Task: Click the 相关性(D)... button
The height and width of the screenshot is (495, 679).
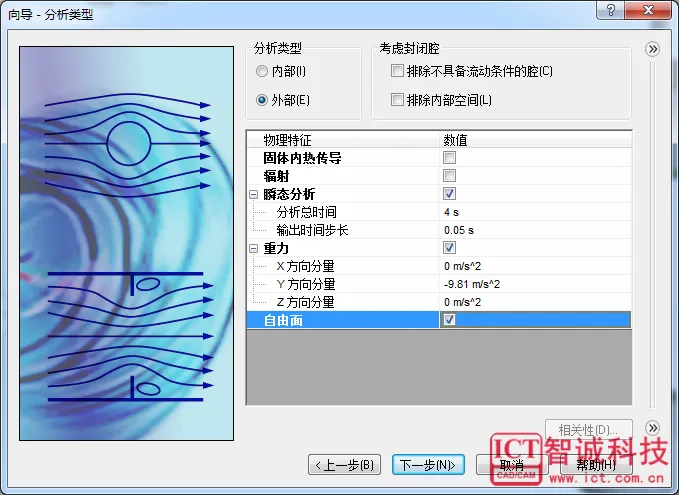Action: click(x=588, y=430)
